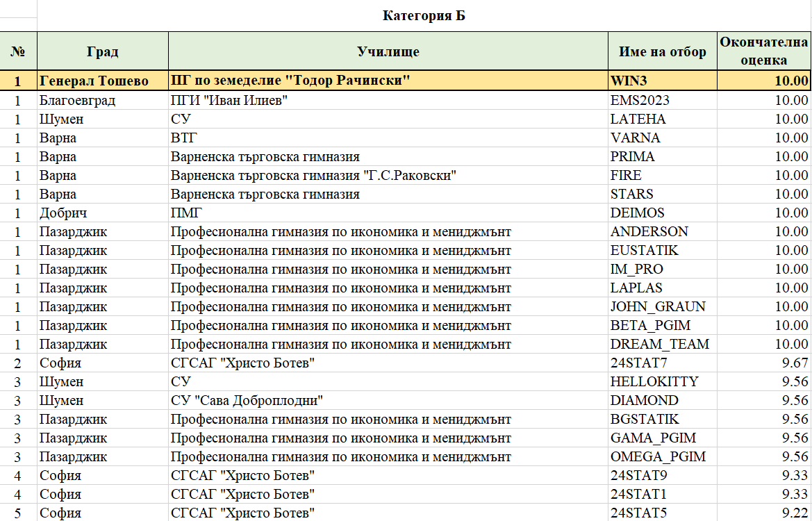Select the 'Училище' column header
Viewport: 812px width, 521px height.
(x=388, y=51)
